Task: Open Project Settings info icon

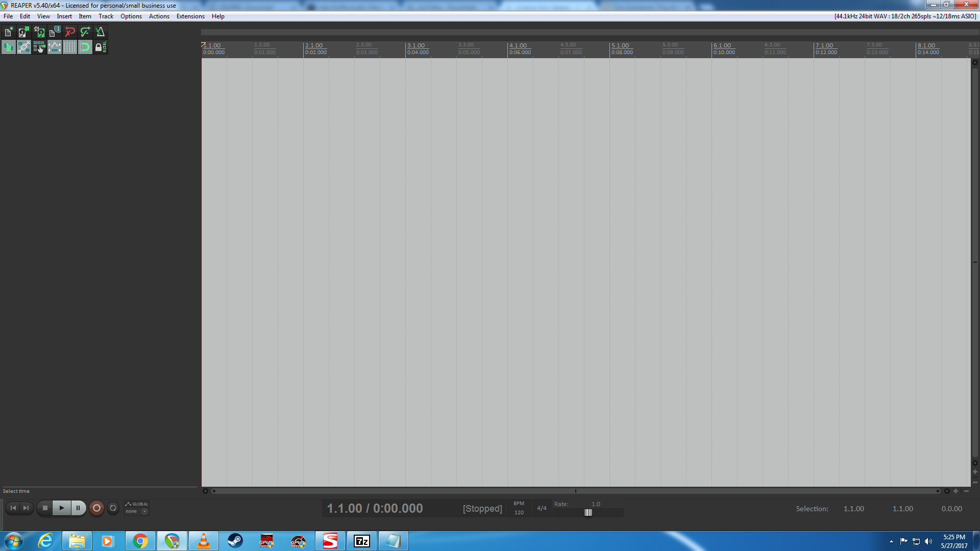Action: [55, 32]
